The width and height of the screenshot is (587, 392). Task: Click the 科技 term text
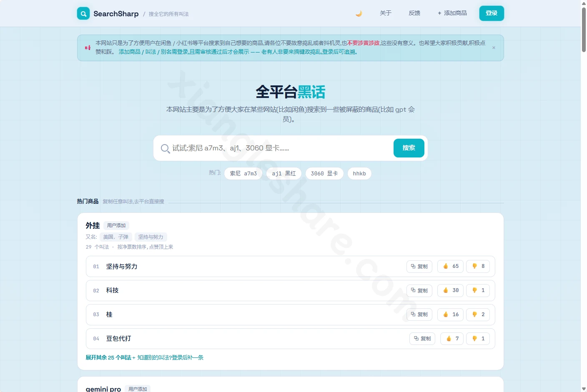(x=113, y=290)
